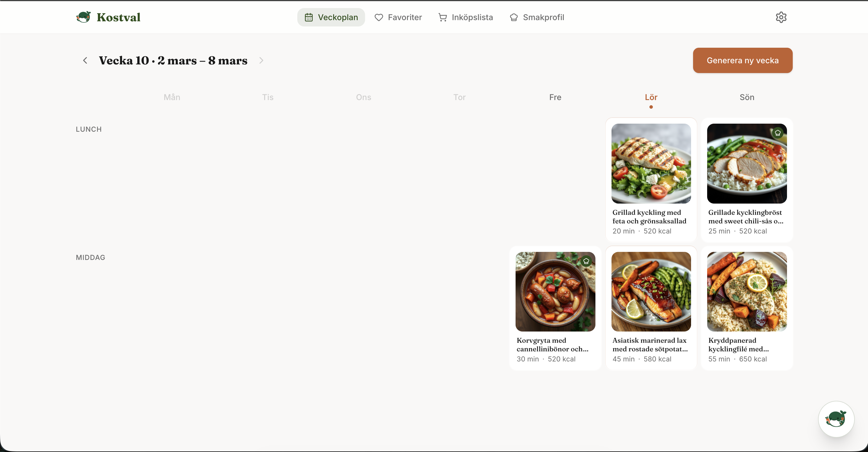The height and width of the screenshot is (452, 868).
Task: Select the Lör day header
Action: point(651,97)
